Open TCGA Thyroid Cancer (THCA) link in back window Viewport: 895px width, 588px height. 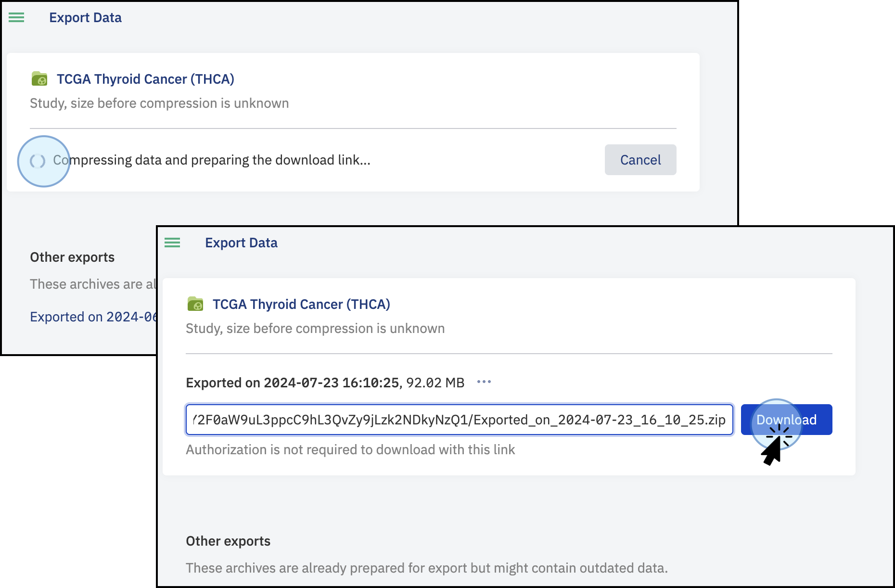coord(145,79)
